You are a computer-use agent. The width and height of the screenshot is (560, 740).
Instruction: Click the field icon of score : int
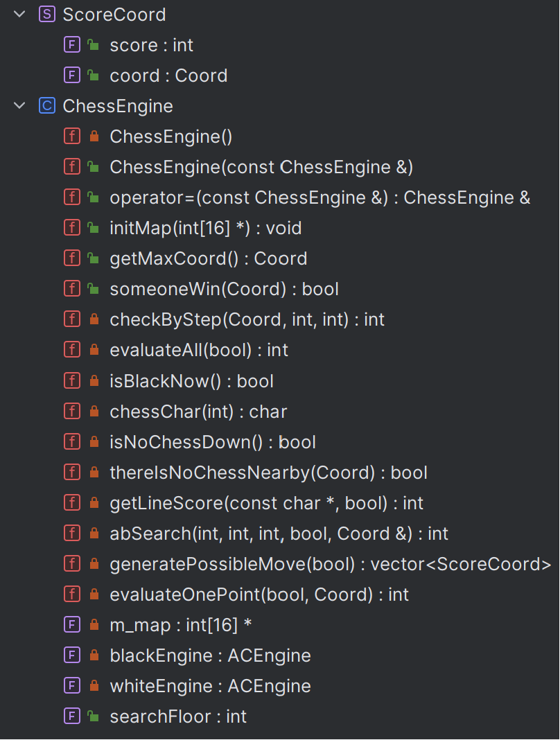72,45
